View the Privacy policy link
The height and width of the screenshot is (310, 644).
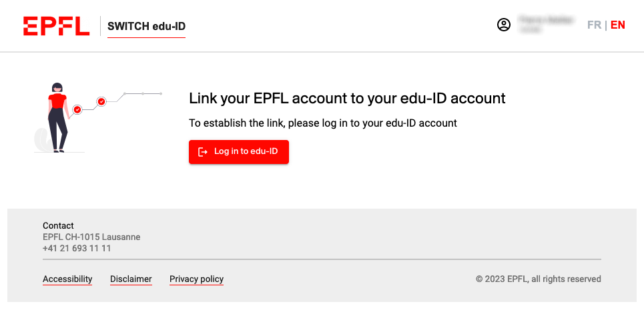pos(196,279)
